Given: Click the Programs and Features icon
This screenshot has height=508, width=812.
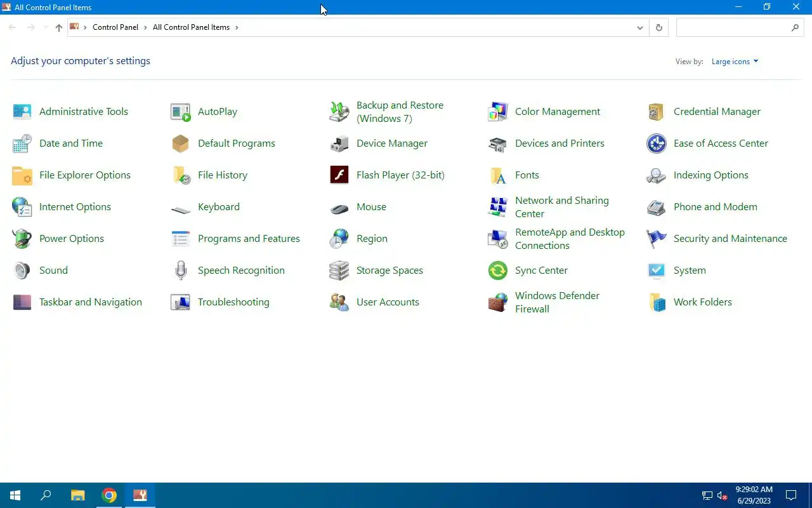Looking at the screenshot, I should coord(181,239).
